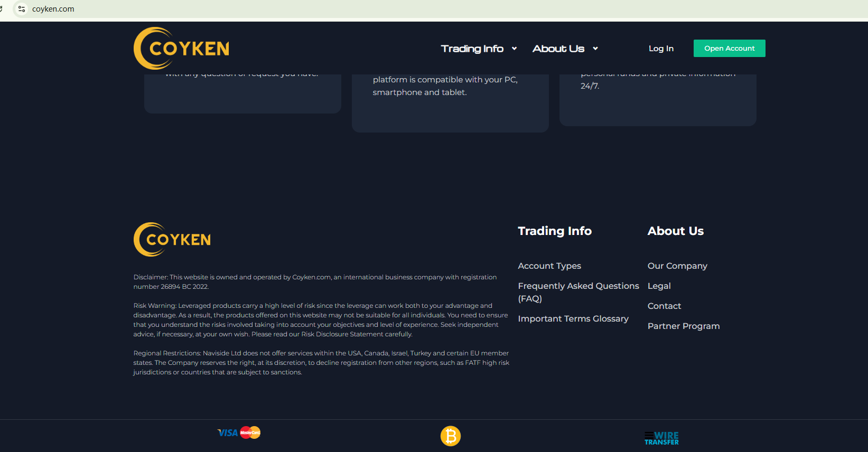Screen dimensions: 868x452
Task: Click the 'smartphone and tablet.' card text
Action: pos(419,92)
